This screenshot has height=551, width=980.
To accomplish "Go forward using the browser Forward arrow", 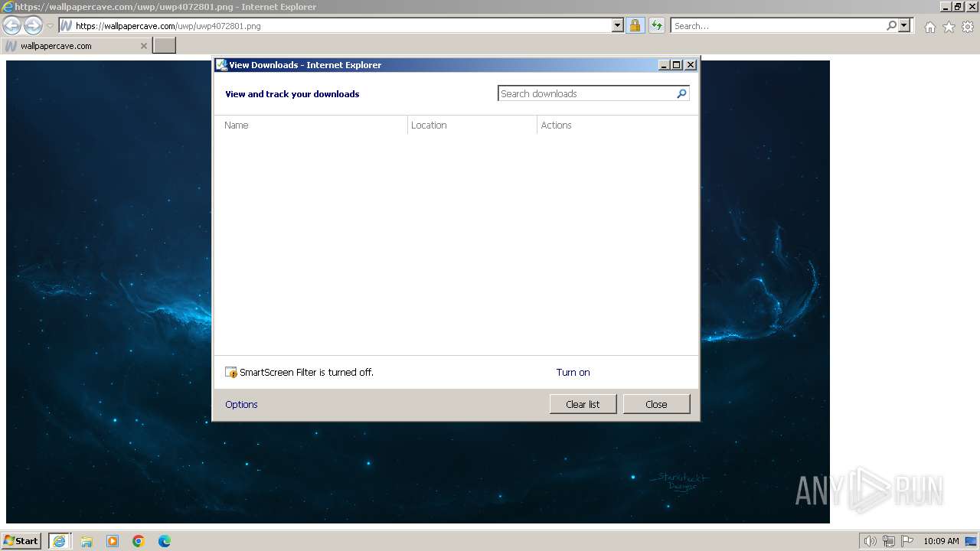I will [33, 25].
